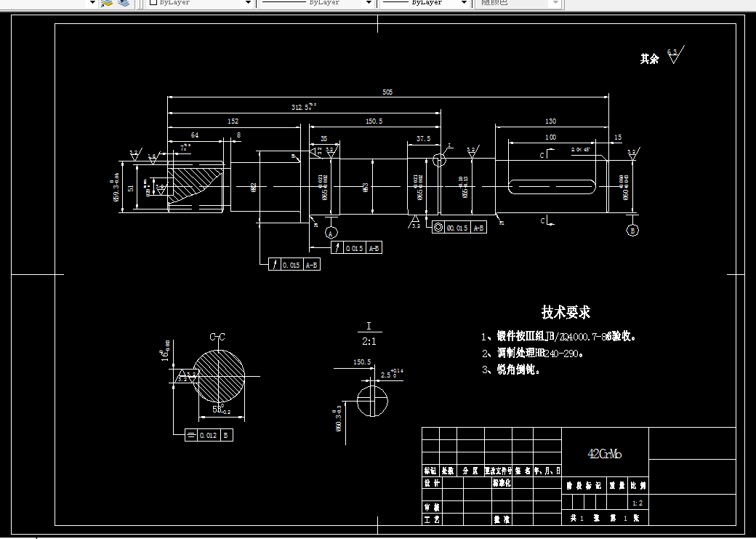Expand the layer list dropdown arrow

coord(92,2)
